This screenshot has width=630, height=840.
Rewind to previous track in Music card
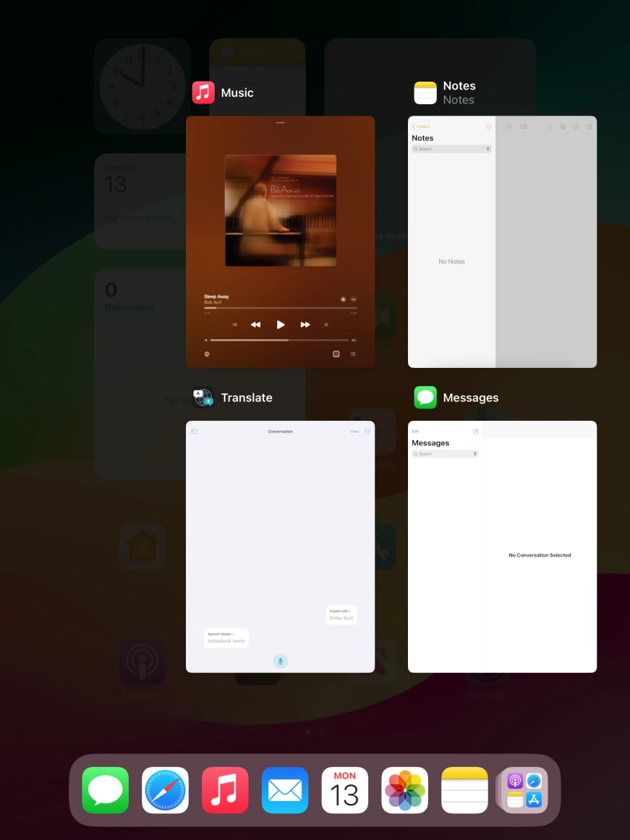pos(255,325)
